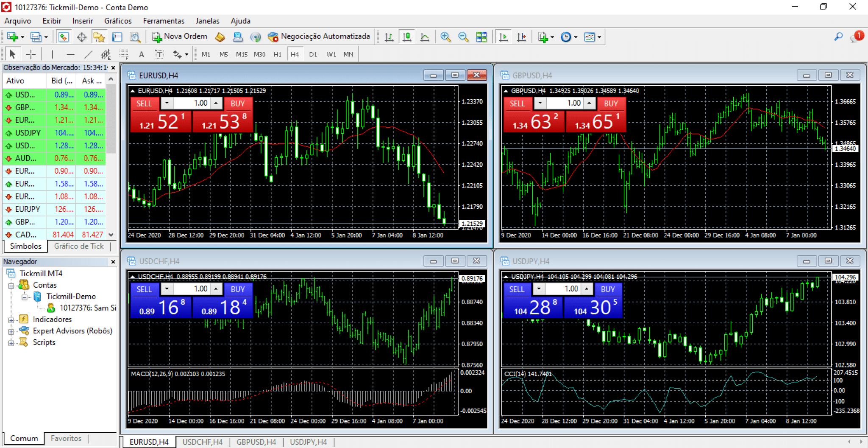Toggle Negociação Automatizada on or off

tap(320, 37)
